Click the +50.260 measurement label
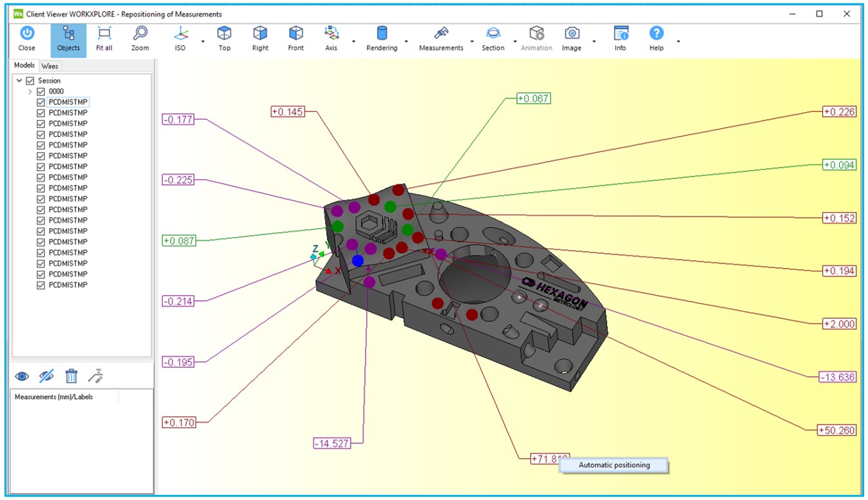This screenshot has width=868, height=500. pyautogui.click(x=836, y=430)
